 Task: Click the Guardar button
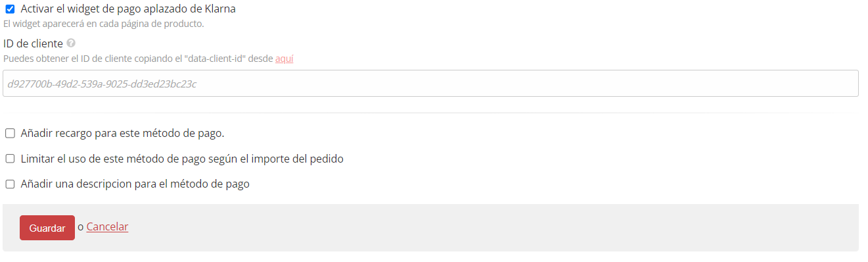click(x=47, y=228)
